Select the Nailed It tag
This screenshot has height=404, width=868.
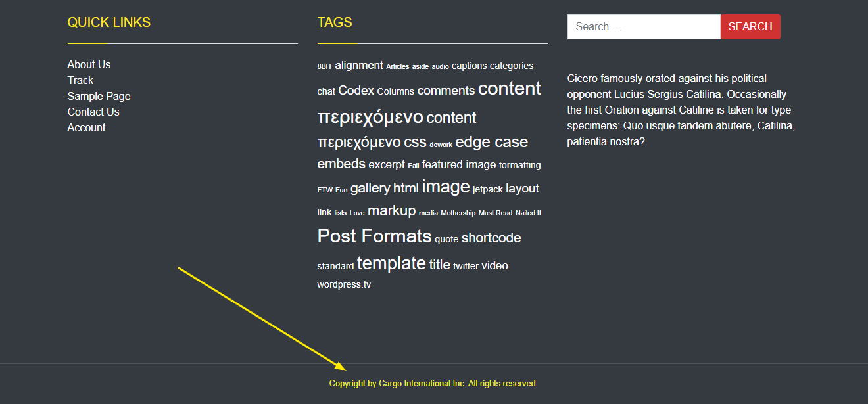click(529, 213)
